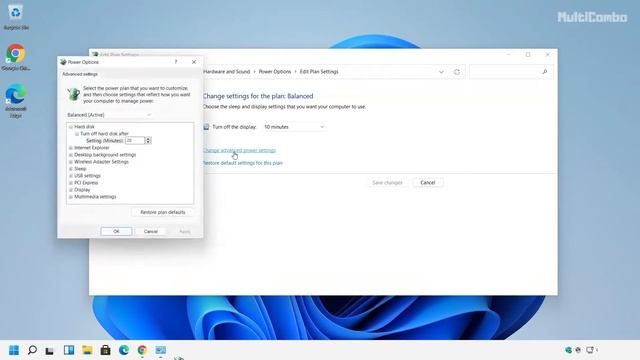Viewport: 640px width, 360px height.
Task: Open the Turn off the display time dropdown
Action: click(294, 127)
